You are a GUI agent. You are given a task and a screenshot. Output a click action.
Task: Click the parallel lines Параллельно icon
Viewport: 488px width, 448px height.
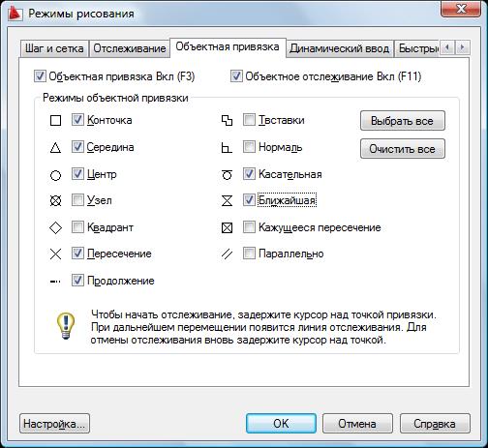pos(227,254)
